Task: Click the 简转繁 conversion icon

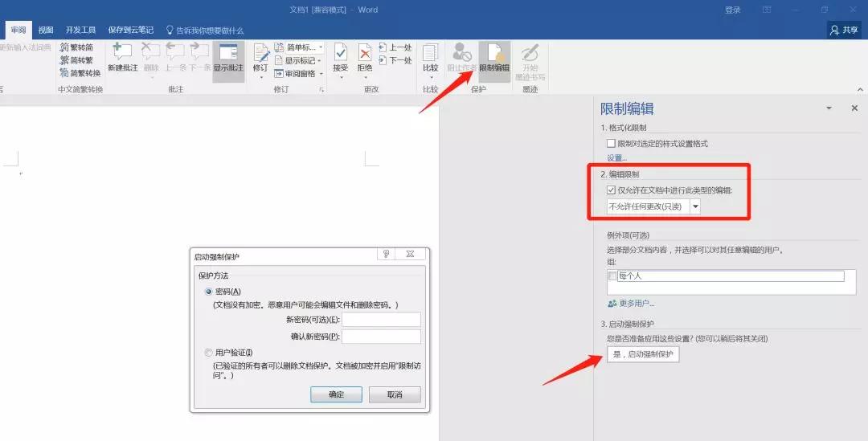Action: pos(64,59)
